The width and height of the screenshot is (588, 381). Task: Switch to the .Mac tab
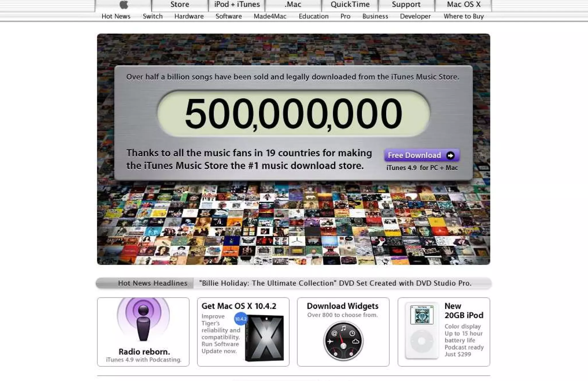(x=293, y=5)
